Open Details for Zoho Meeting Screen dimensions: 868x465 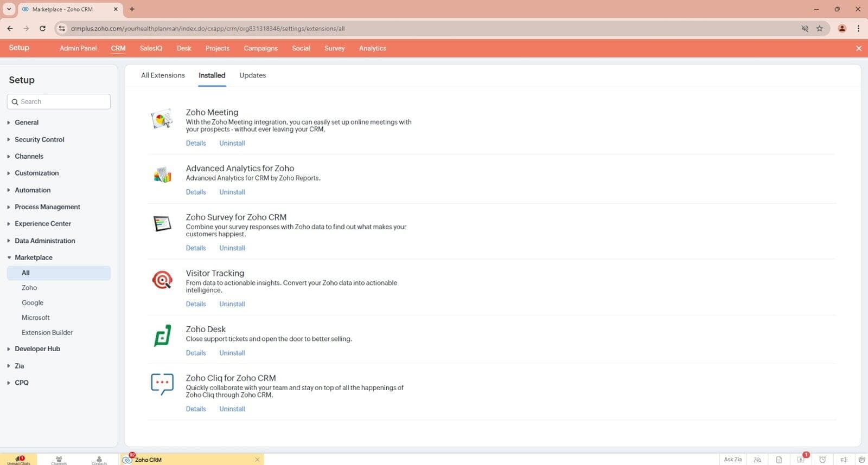pyautogui.click(x=196, y=143)
